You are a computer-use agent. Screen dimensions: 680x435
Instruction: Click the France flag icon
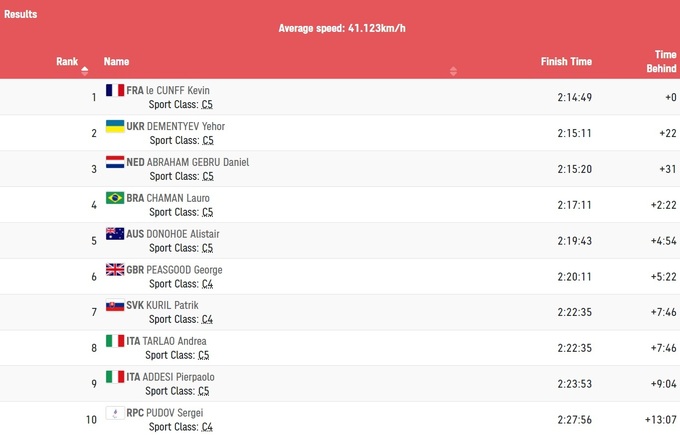(115, 90)
